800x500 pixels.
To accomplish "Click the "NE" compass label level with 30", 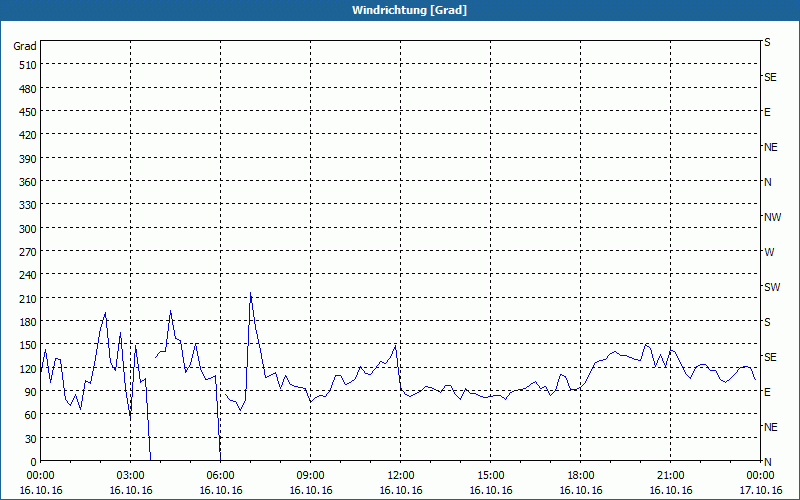I will 771,427.
